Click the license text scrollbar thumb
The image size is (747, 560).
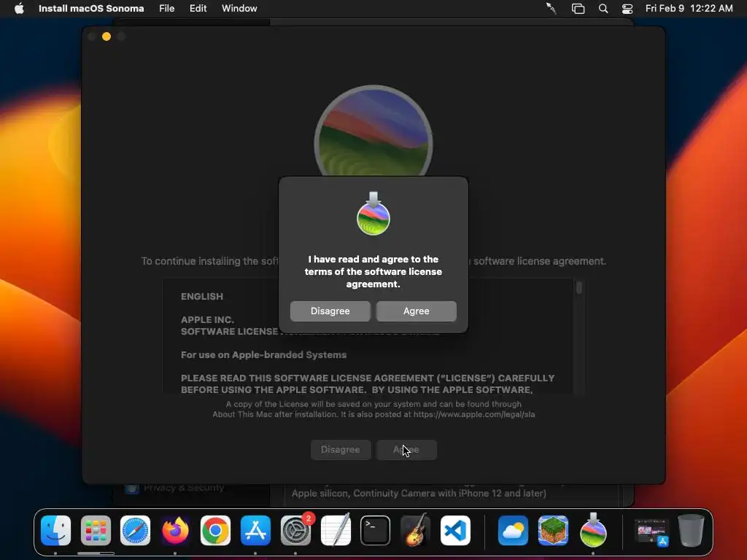click(578, 287)
